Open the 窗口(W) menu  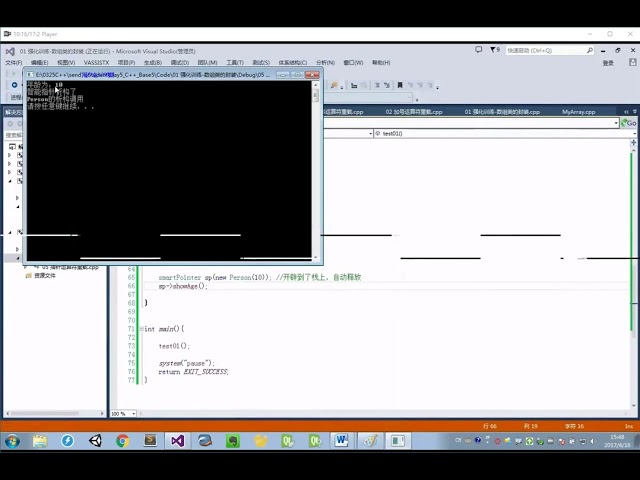[353, 63]
